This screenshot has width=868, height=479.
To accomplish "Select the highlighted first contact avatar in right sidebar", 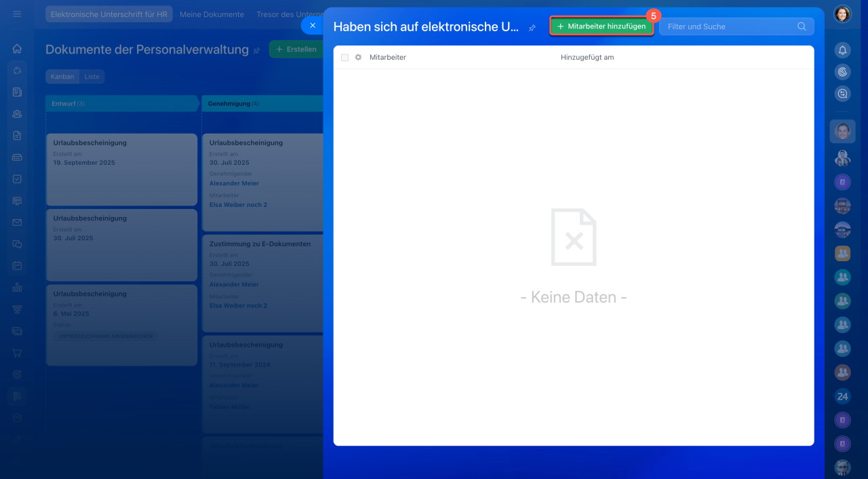I will (842, 132).
